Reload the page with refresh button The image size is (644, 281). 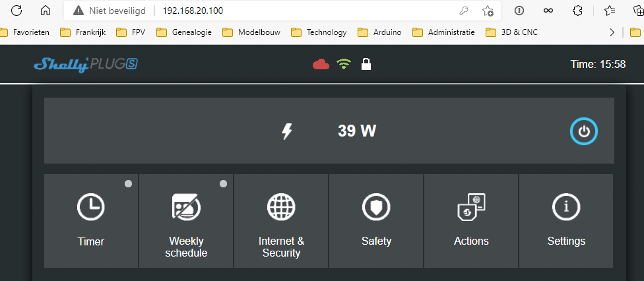(x=16, y=11)
